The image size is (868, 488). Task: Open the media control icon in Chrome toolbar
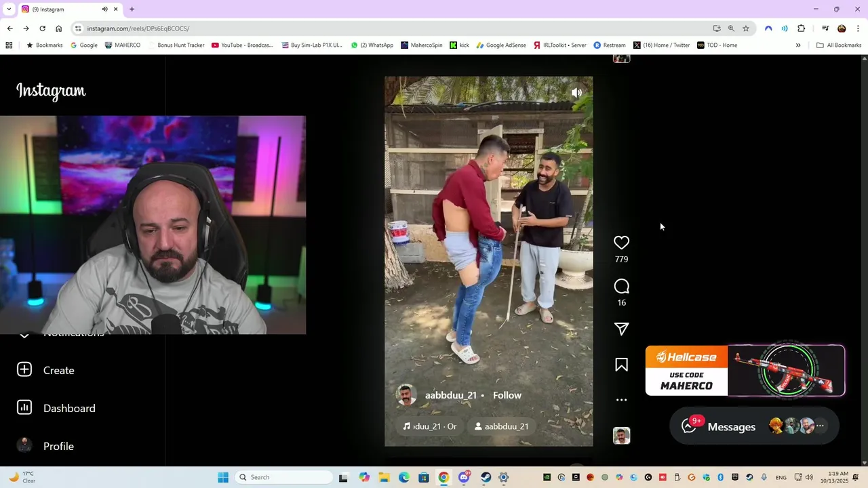point(825,28)
